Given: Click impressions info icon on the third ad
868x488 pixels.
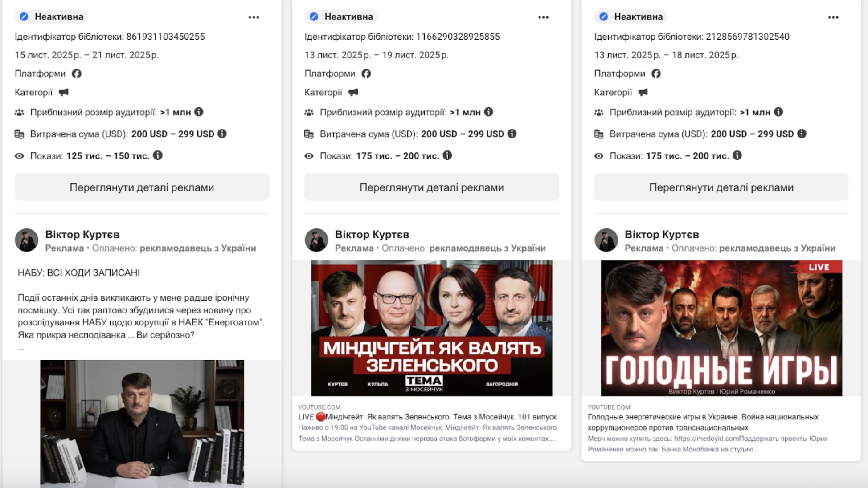Looking at the screenshot, I should click(737, 155).
